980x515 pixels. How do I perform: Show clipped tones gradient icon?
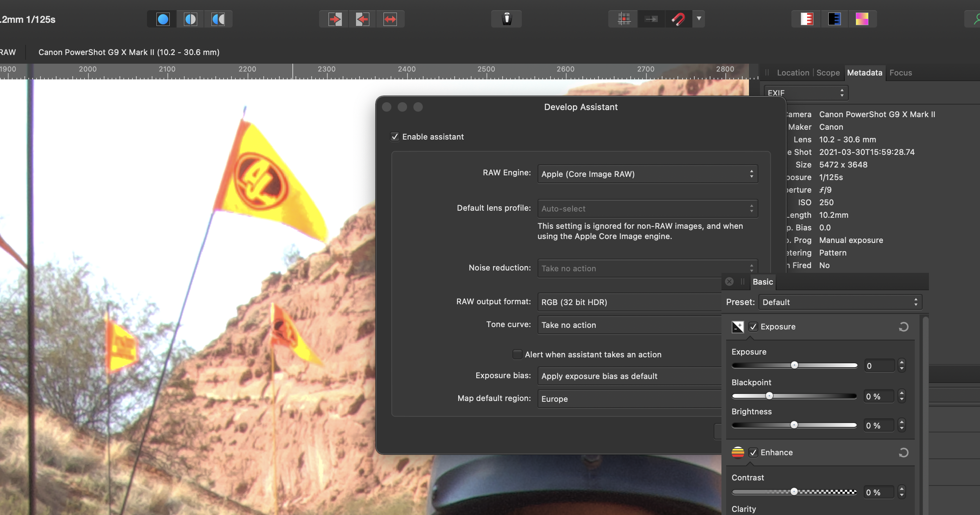pyautogui.click(x=862, y=19)
